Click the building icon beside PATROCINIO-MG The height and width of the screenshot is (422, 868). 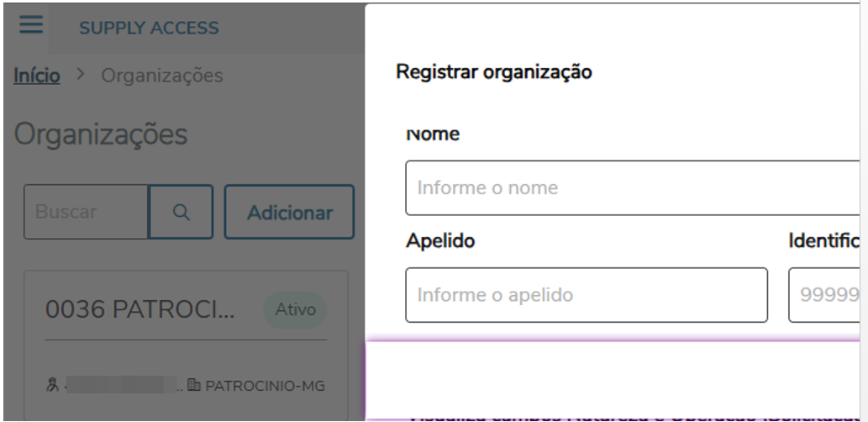[194, 385]
